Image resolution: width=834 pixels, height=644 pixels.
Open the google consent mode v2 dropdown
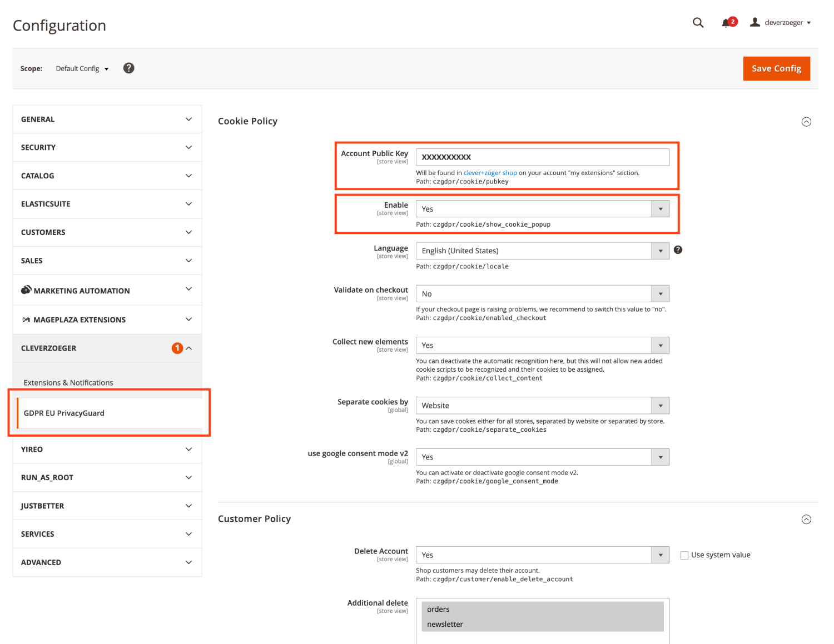click(x=542, y=457)
